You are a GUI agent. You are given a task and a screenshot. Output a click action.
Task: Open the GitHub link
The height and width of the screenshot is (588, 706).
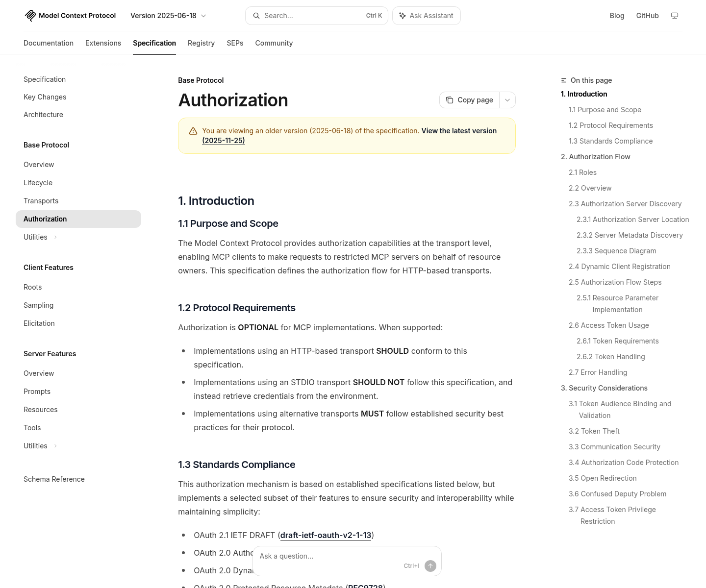point(647,16)
